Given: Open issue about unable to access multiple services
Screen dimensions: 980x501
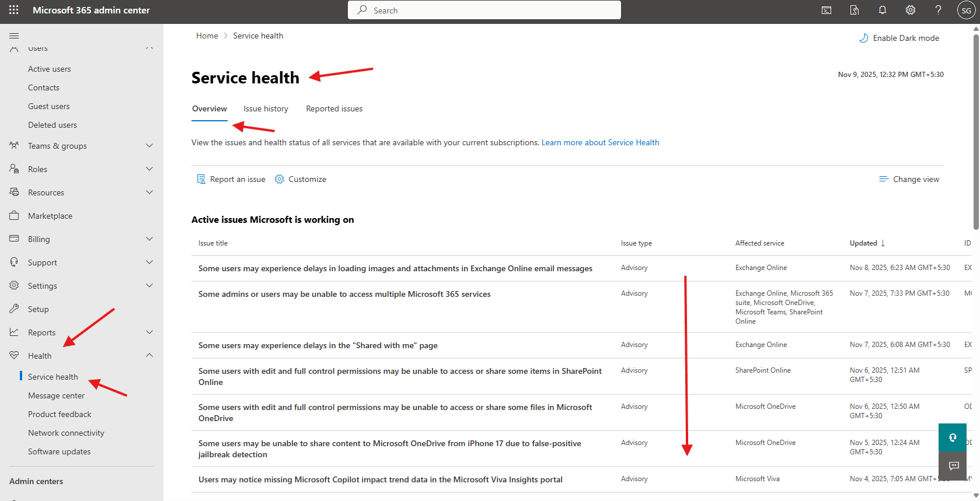Looking at the screenshot, I should (x=344, y=294).
